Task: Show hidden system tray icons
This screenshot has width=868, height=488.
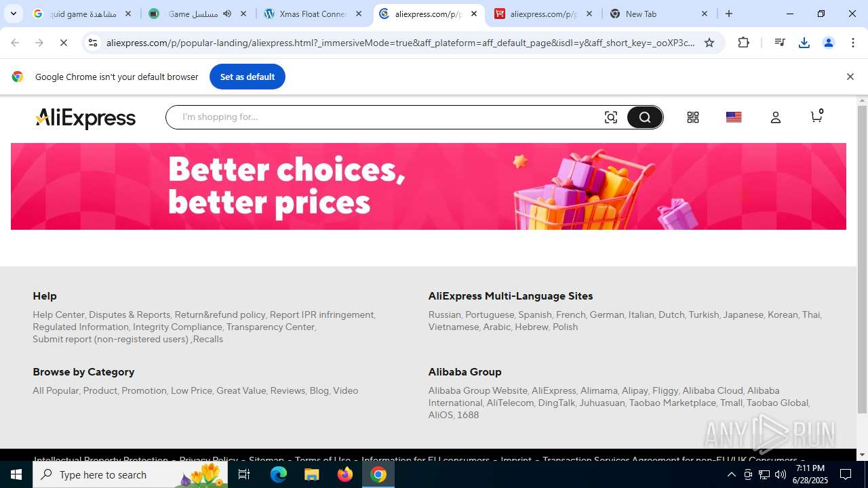Action: coord(731,474)
